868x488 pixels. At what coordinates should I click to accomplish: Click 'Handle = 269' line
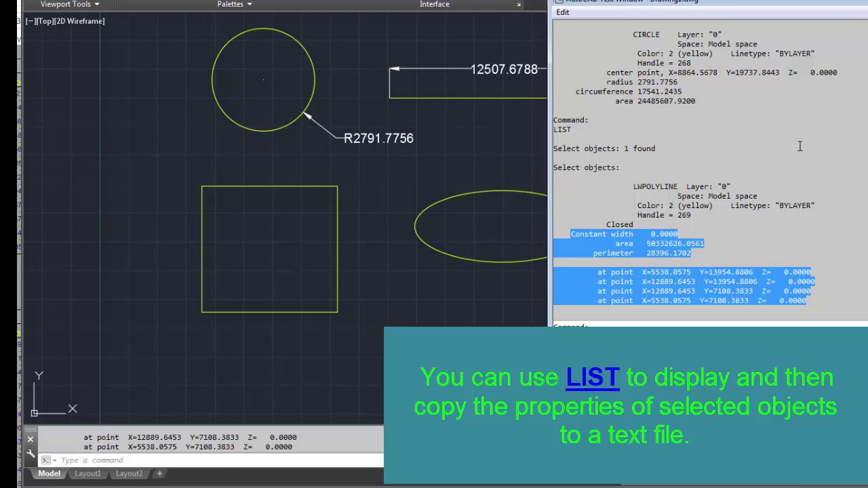[663, 215]
